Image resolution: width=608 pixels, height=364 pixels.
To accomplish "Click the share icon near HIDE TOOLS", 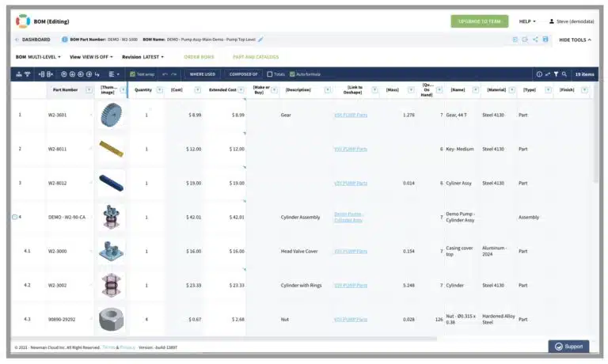I will [x=535, y=39].
